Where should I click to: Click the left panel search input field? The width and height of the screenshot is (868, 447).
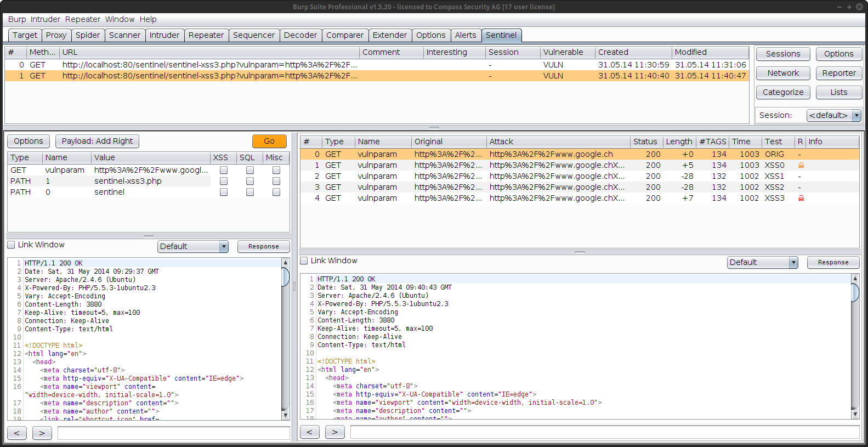[x=173, y=433]
